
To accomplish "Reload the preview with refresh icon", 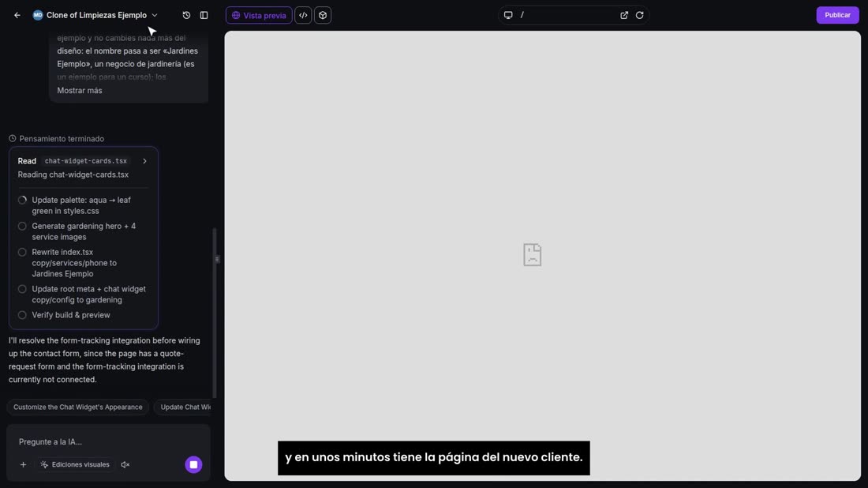I will 640,16.
